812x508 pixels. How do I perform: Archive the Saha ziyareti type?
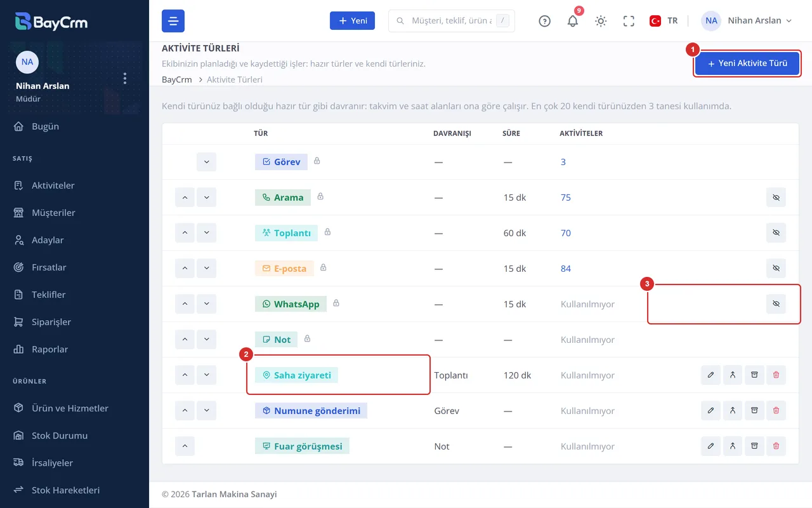tap(754, 375)
